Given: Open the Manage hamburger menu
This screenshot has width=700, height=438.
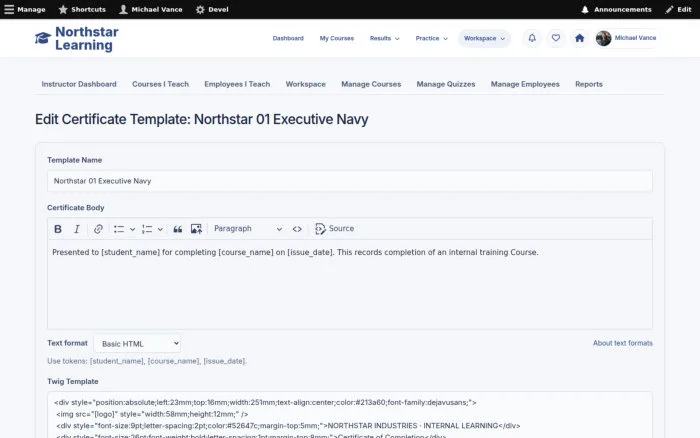Looking at the screenshot, I should (25, 9).
